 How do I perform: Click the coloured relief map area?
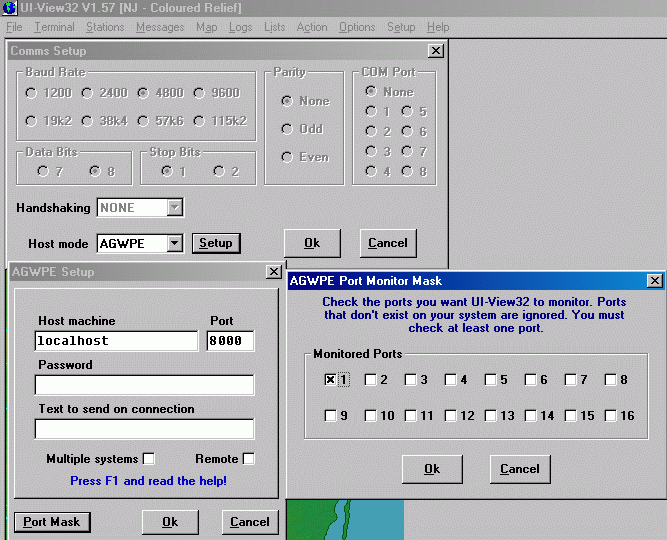(x=345, y=520)
